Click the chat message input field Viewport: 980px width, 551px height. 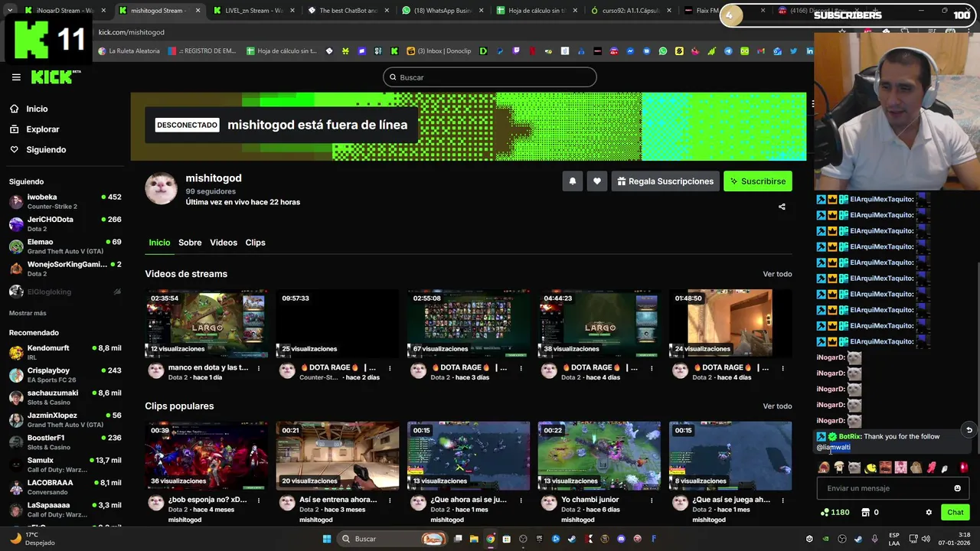(893, 488)
